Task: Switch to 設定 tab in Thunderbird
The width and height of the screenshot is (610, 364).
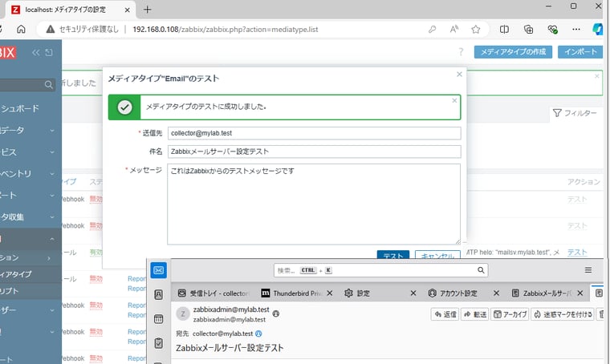Action: pos(358,293)
